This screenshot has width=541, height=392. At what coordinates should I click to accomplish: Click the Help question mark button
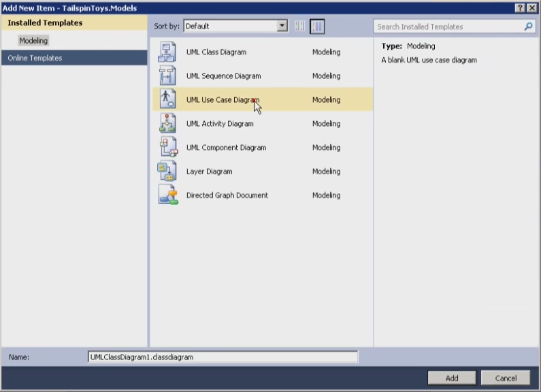(520, 7)
